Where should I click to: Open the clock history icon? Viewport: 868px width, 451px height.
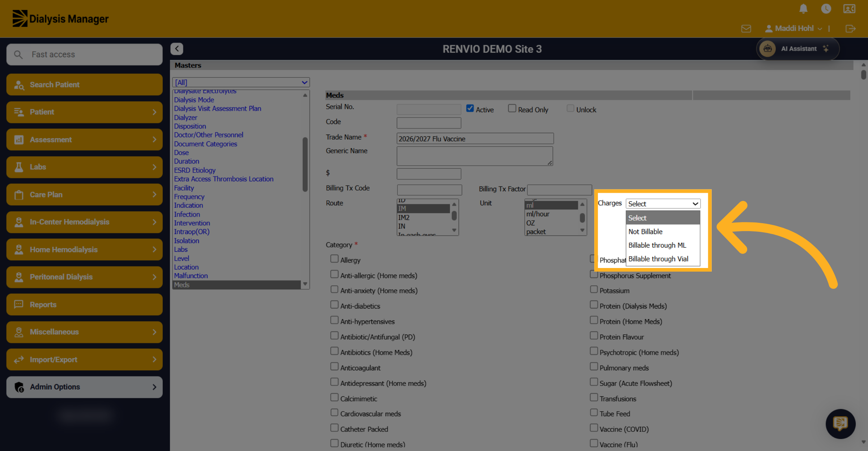pyautogui.click(x=826, y=9)
